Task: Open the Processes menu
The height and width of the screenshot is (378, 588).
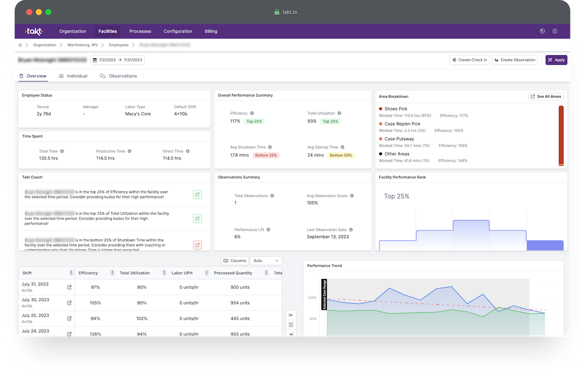Action: click(x=140, y=31)
